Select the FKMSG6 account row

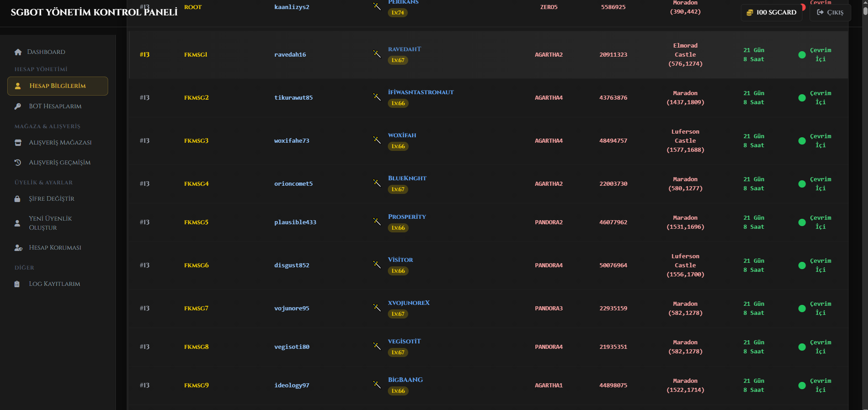[x=489, y=265]
